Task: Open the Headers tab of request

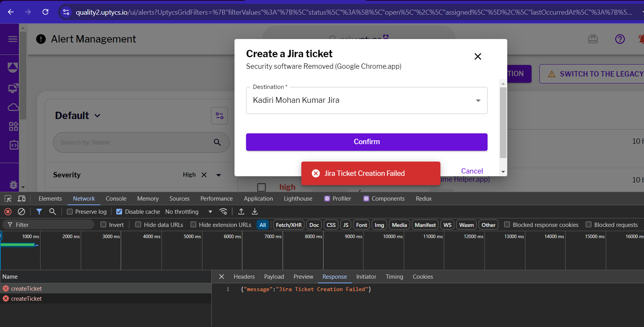Action: pyautogui.click(x=244, y=277)
